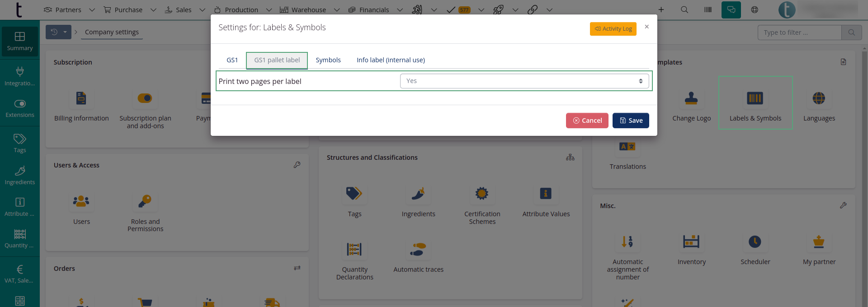
Task: Click the Scheduler clock icon
Action: 755,242
